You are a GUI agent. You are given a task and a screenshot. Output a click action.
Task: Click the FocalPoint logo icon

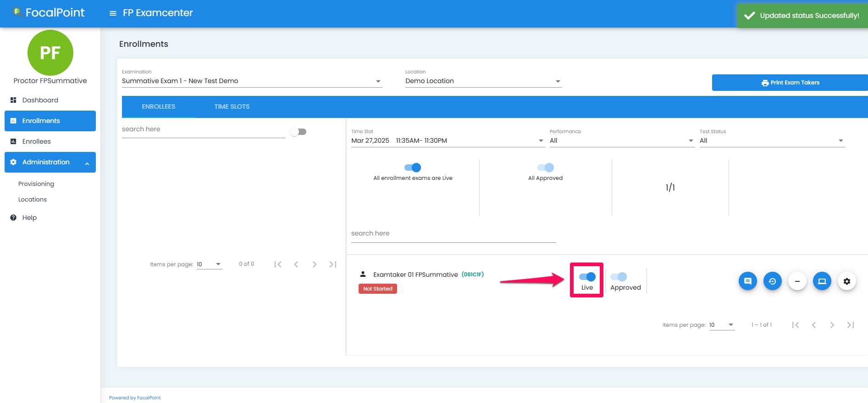[x=17, y=12]
